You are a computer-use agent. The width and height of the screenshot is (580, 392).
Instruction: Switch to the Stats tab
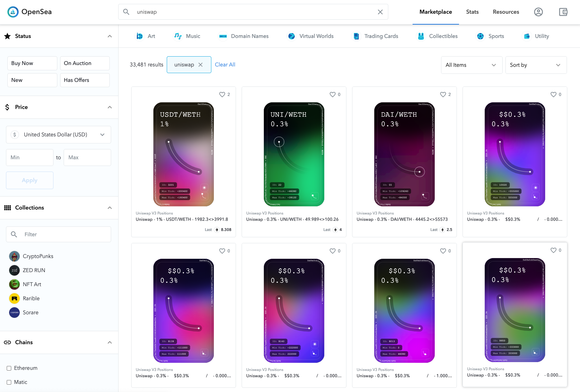click(472, 12)
